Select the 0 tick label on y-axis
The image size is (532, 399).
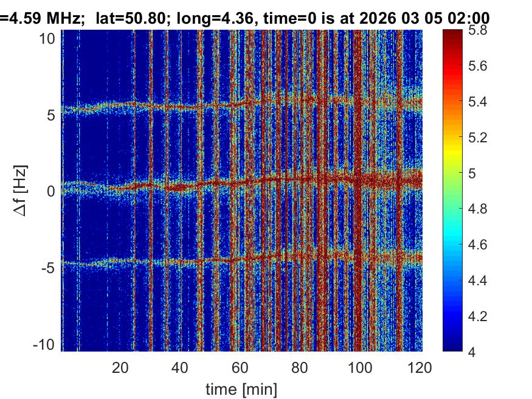coord(52,191)
